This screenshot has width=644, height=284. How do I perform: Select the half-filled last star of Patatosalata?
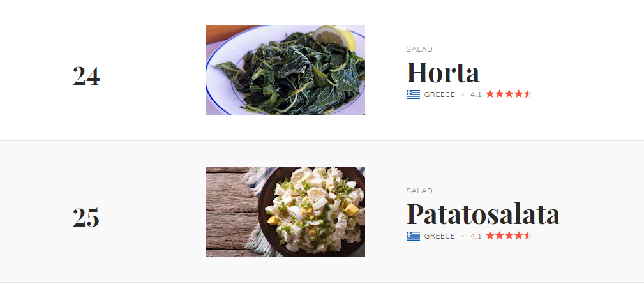(528, 235)
